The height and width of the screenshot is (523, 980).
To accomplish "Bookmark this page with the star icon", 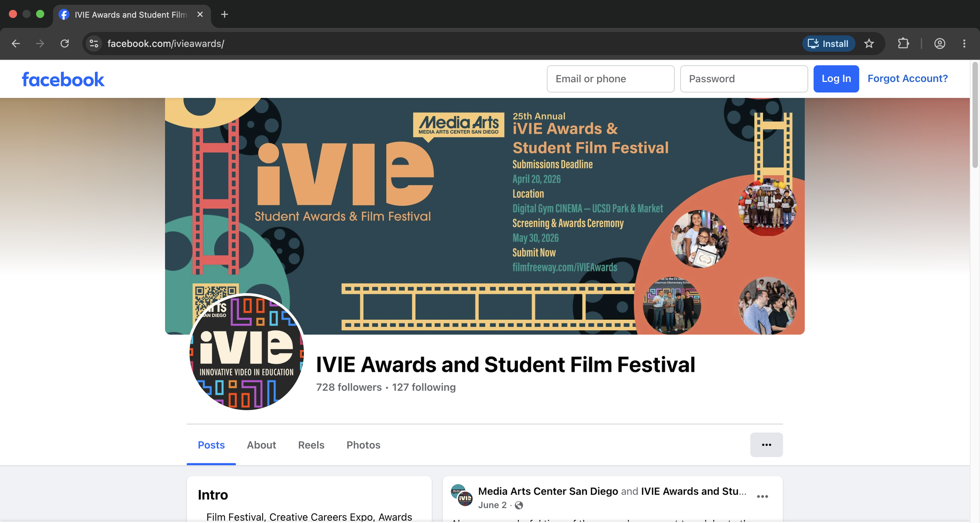I will click(869, 43).
